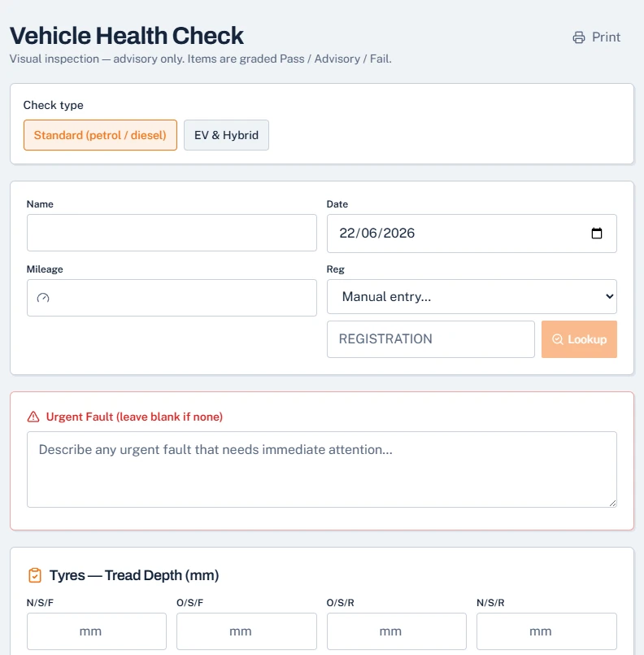The image size is (644, 655).
Task: Click the Visual inspection advisory subtitle text
Action: [x=200, y=59]
